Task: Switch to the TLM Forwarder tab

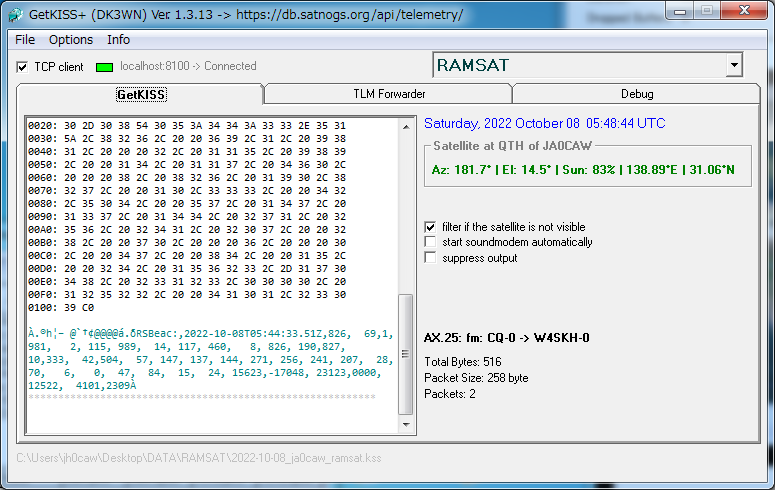Action: [x=389, y=94]
